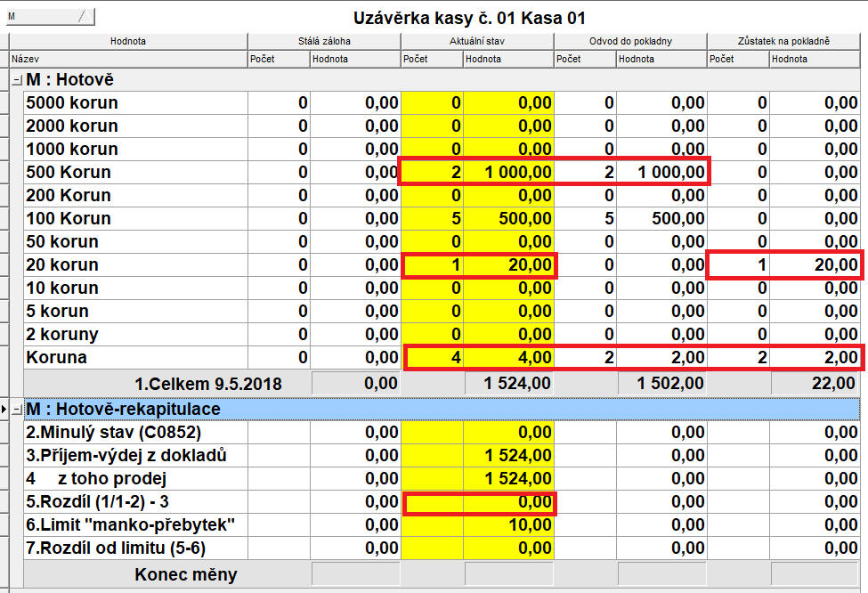
Task: Select the M : Hotově-rekapitulace row indicator arrow
Action: [x=4, y=410]
